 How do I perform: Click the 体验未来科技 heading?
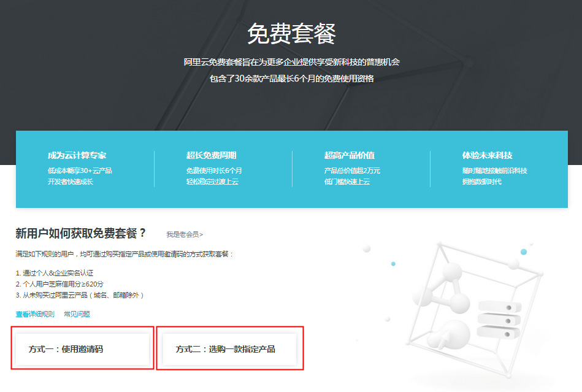487,155
